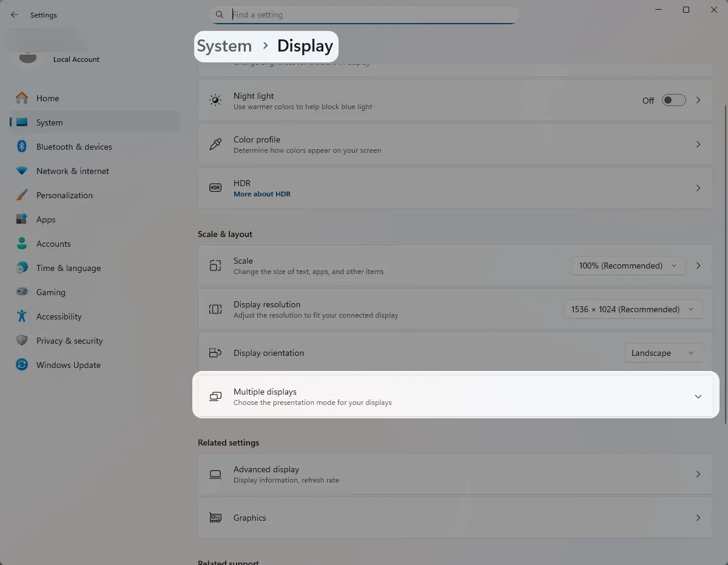
Task: Click the Graphics card icon
Action: pyautogui.click(x=215, y=518)
